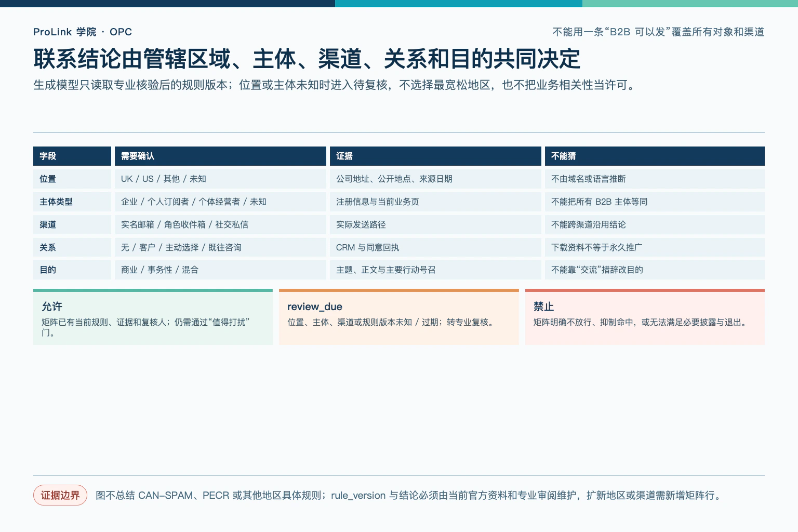Click the top-right note '不能用一条"B2B 可以发"覆盖所有对象和渠道'
This screenshot has height=532, width=798.
tap(658, 32)
